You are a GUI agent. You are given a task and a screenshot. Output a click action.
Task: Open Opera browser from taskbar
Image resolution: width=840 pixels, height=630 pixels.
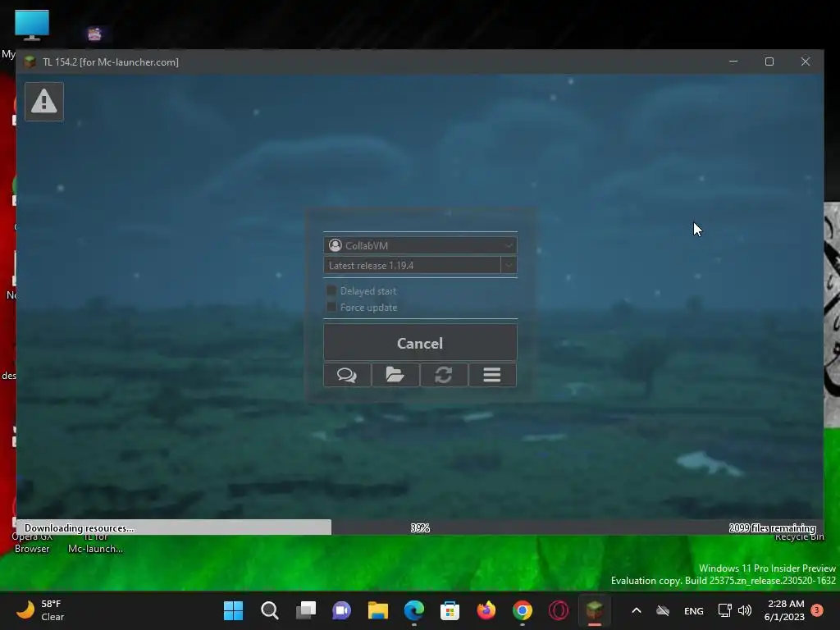click(x=558, y=610)
